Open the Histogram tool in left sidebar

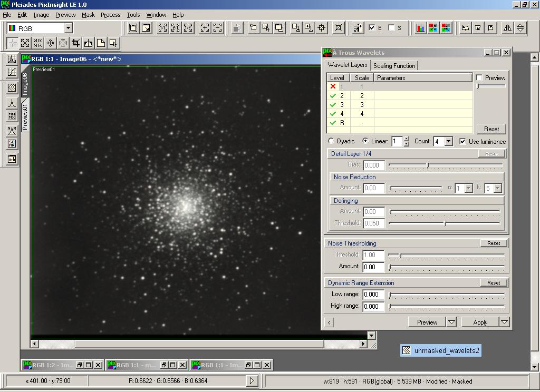click(12, 59)
